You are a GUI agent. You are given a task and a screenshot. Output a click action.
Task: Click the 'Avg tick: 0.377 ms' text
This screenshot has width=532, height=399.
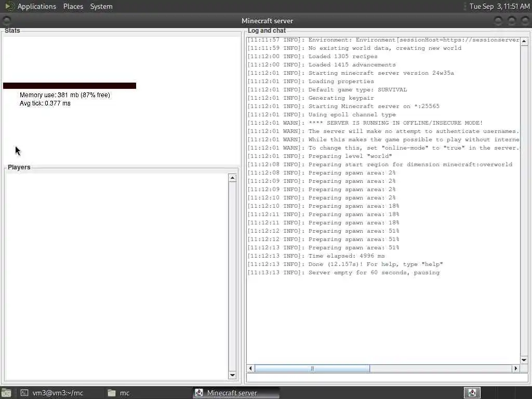pyautogui.click(x=45, y=103)
